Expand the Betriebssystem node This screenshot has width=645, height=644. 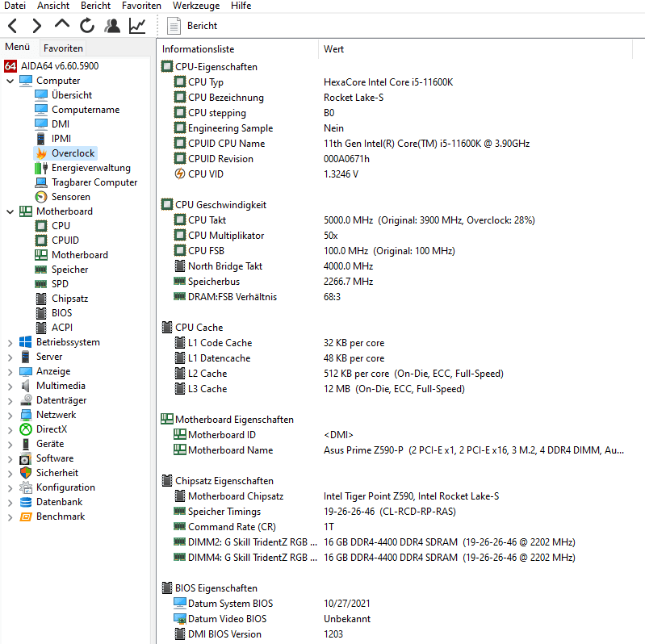(x=10, y=342)
